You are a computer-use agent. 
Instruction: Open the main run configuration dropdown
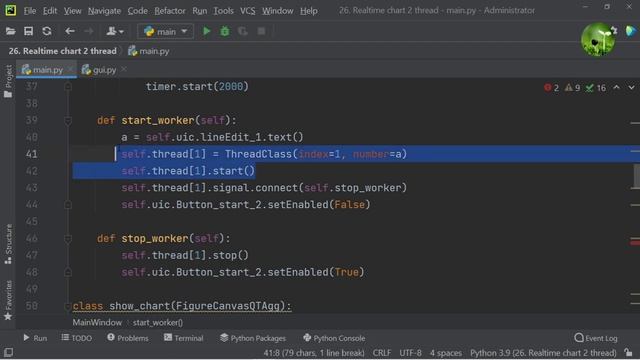point(166,31)
